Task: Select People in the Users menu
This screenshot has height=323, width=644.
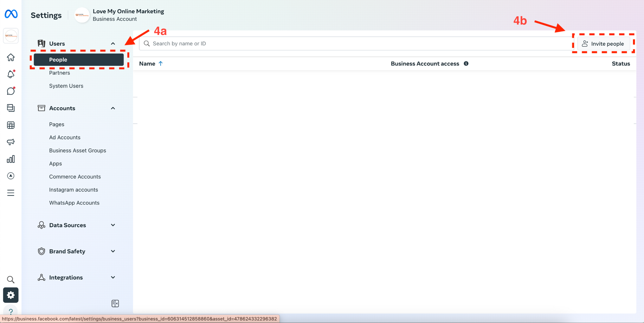Action: 79,59
